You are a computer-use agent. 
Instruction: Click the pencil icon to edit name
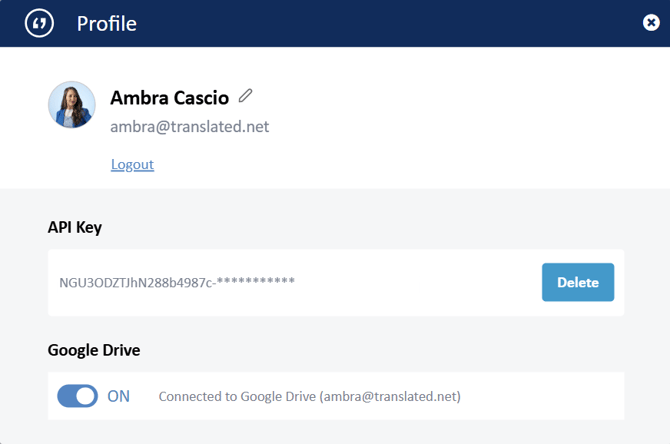coord(246,96)
